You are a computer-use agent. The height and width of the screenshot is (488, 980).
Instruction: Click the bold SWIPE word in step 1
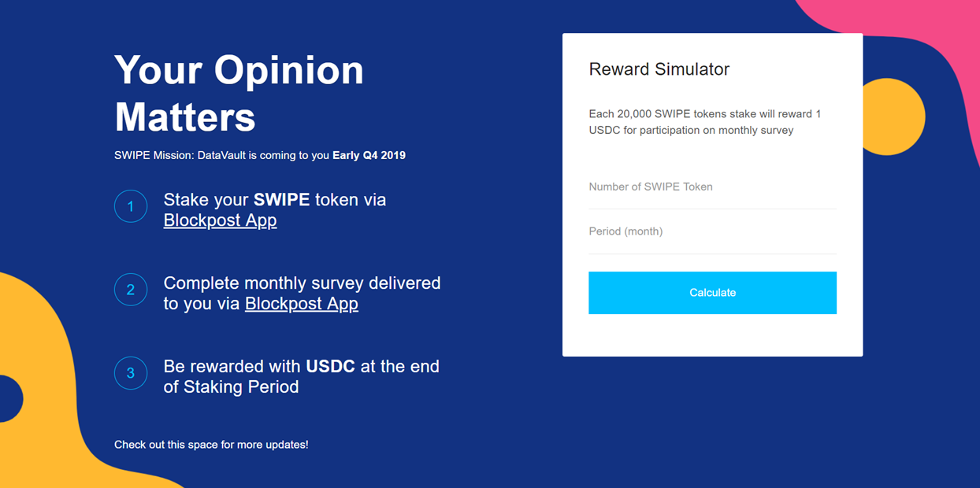point(281,200)
